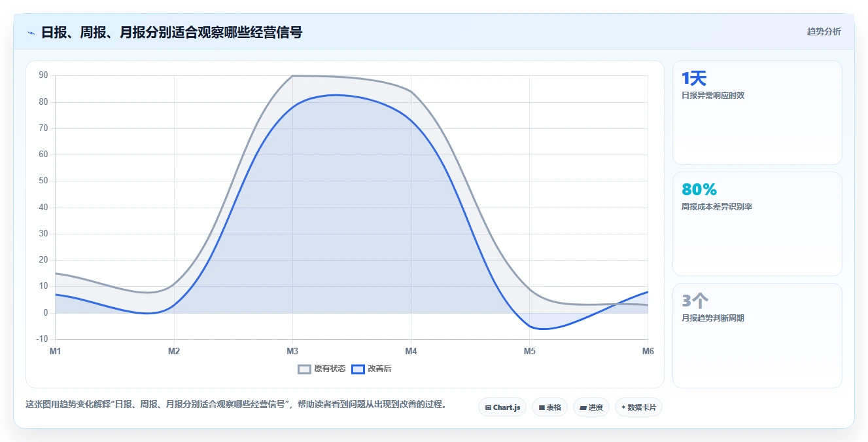This screenshot has width=868, height=442.
Task: Toggle the 改善后 legend series
Action: pos(372,369)
